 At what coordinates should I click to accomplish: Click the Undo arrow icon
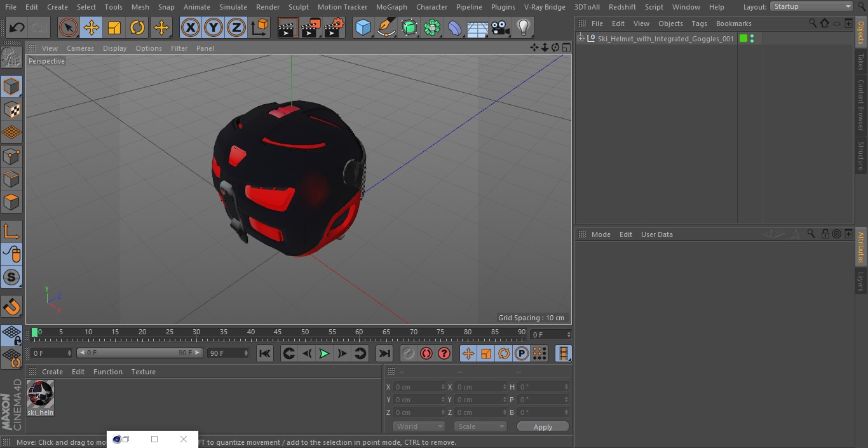(17, 28)
